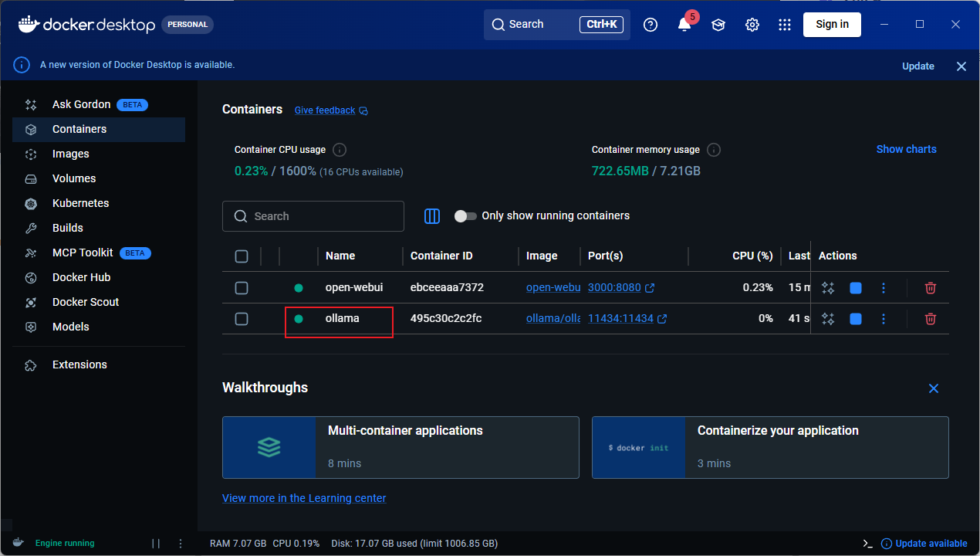
Task: Sort by the CPU (%) column header
Action: (x=752, y=256)
